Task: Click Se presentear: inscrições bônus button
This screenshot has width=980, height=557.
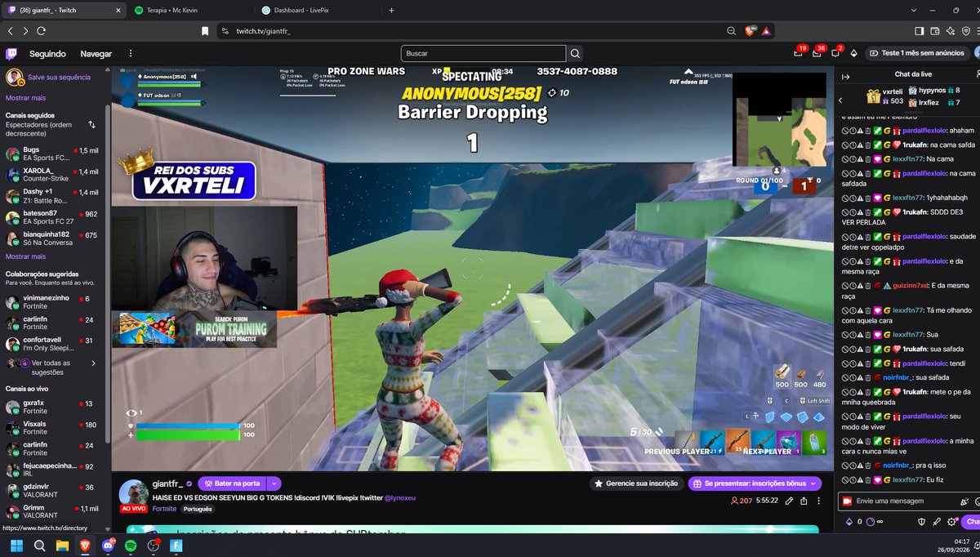Action: coord(753,483)
